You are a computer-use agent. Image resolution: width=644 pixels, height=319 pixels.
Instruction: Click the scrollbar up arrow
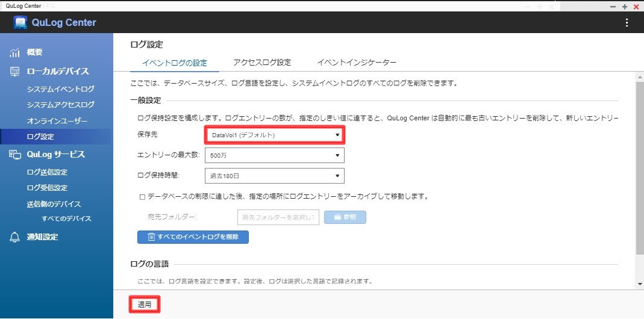click(640, 77)
